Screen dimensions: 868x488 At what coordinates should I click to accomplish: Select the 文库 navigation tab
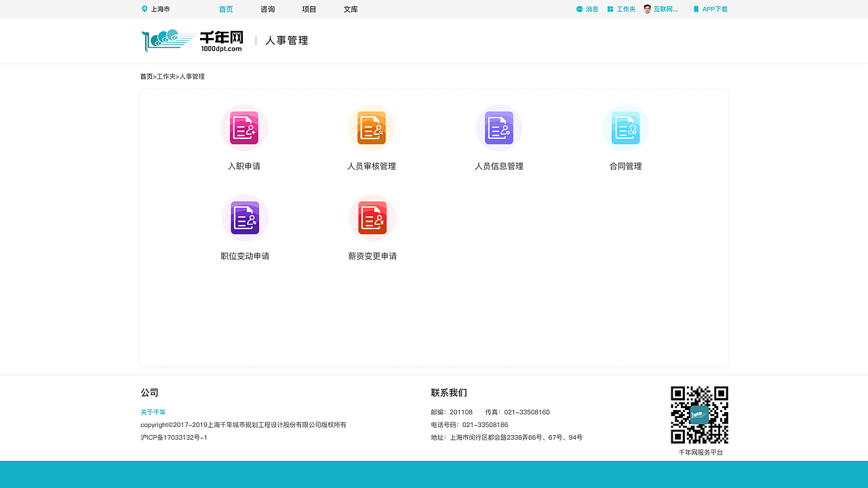pyautogui.click(x=351, y=9)
